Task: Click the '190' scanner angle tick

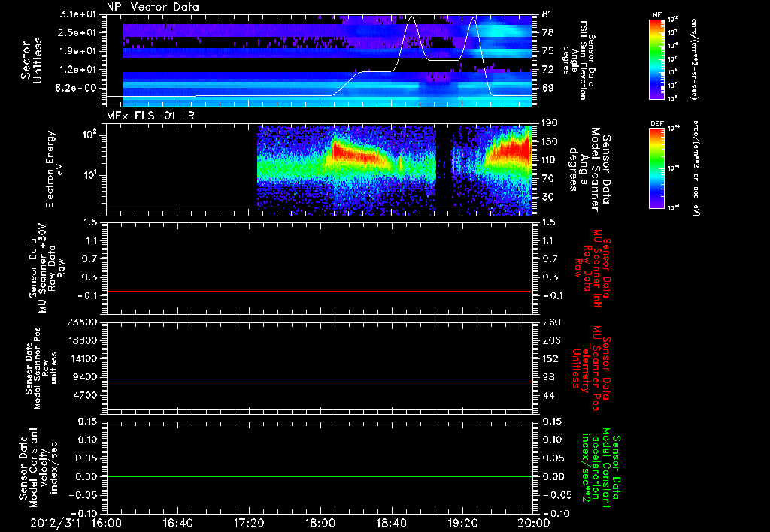Action: [x=550, y=123]
